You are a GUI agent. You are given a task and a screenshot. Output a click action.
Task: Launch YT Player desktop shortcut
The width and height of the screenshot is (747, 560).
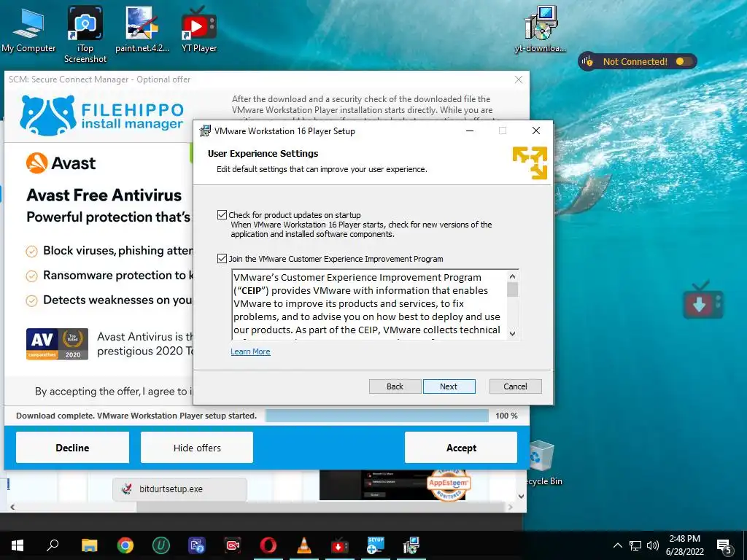pyautogui.click(x=198, y=29)
